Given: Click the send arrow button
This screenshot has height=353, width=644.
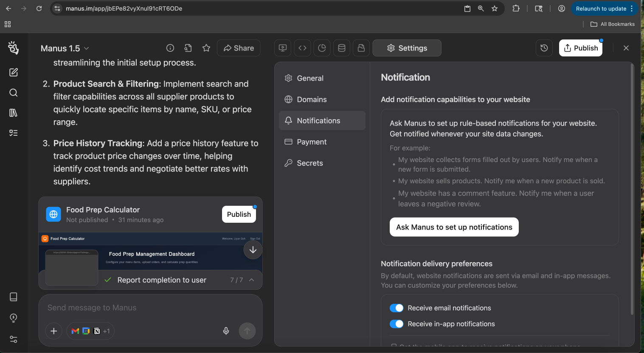Looking at the screenshot, I should 247,331.
